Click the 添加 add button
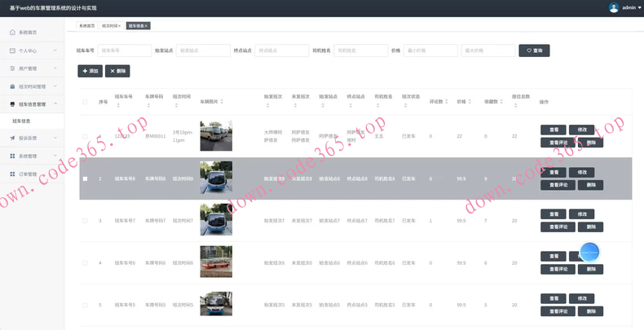The image size is (644, 330). pyautogui.click(x=90, y=71)
